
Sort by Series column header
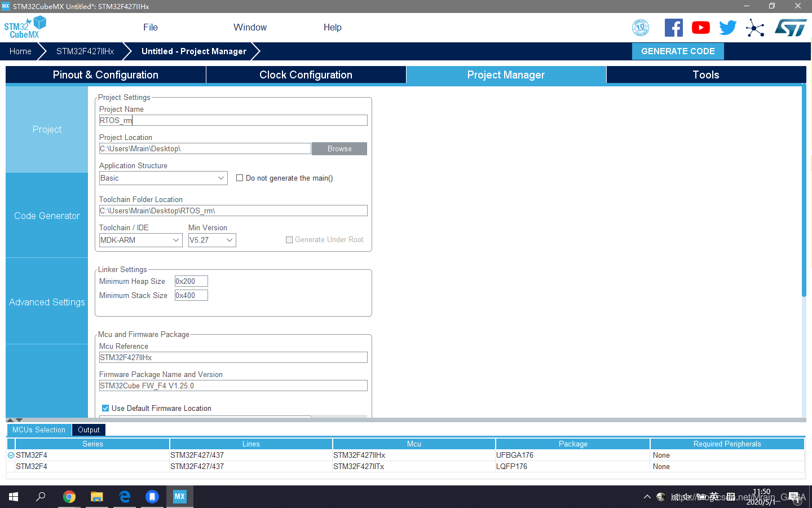point(92,444)
